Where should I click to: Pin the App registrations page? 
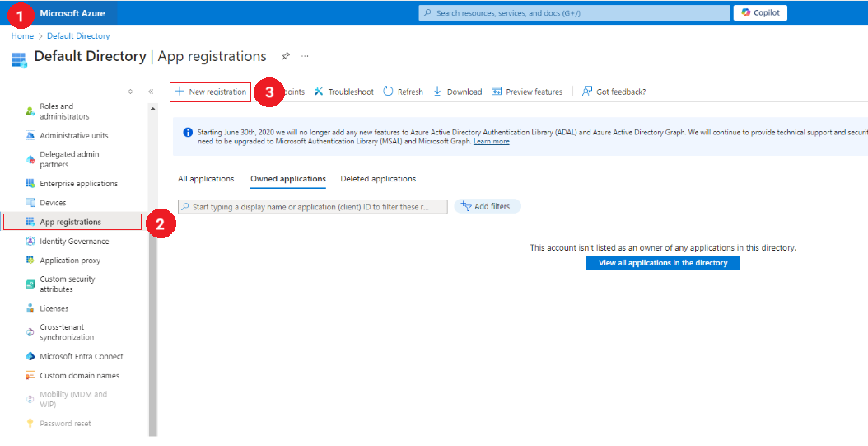point(285,57)
